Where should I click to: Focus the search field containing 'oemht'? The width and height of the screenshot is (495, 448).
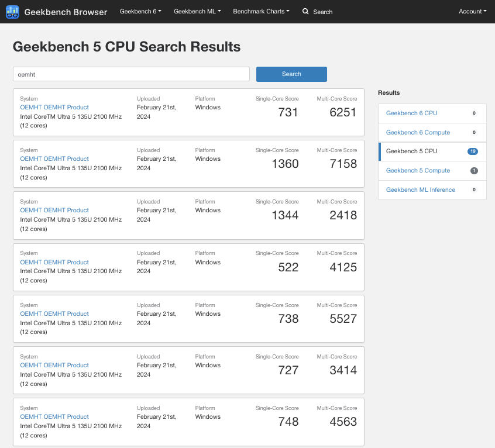131,74
